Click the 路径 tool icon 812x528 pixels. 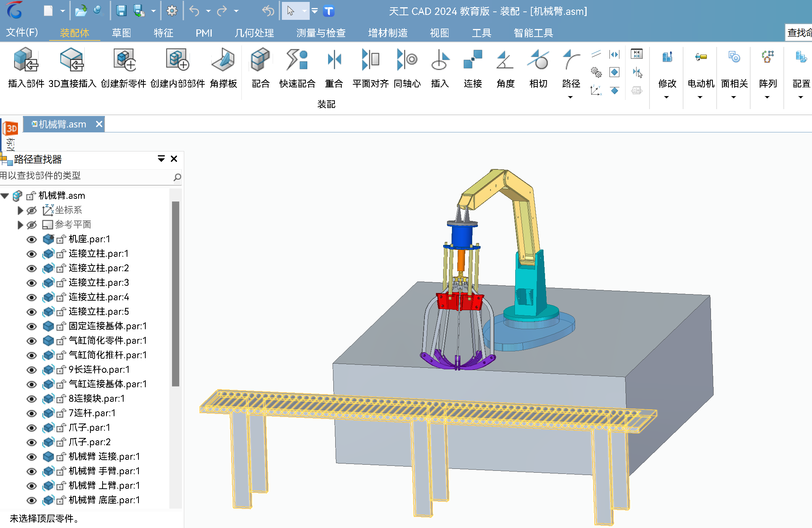571,60
